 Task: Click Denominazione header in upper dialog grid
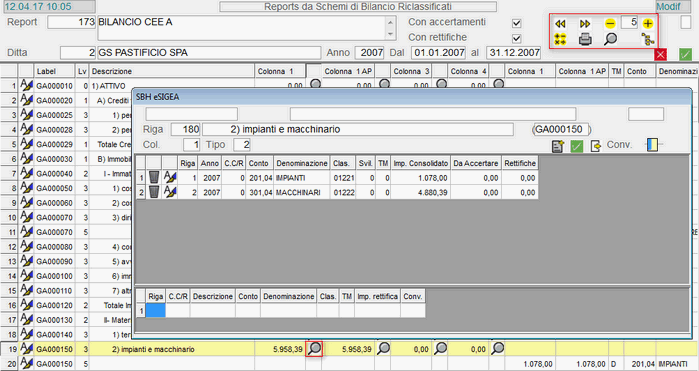coord(302,163)
